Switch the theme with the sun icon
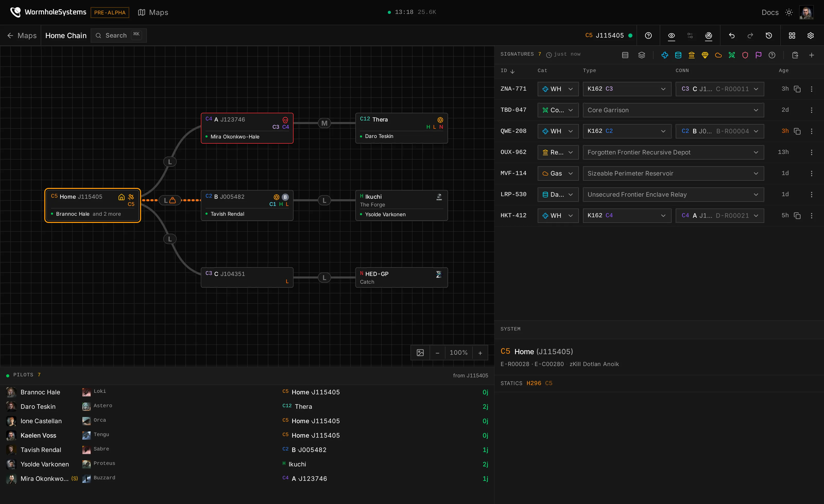Viewport: 824px width, 504px height. click(789, 12)
